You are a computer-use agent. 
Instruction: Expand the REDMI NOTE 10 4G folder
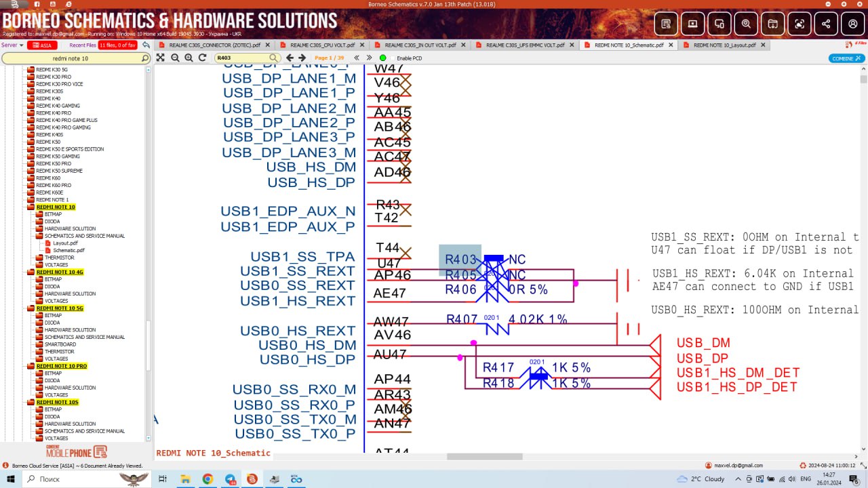pyautogui.click(x=31, y=272)
